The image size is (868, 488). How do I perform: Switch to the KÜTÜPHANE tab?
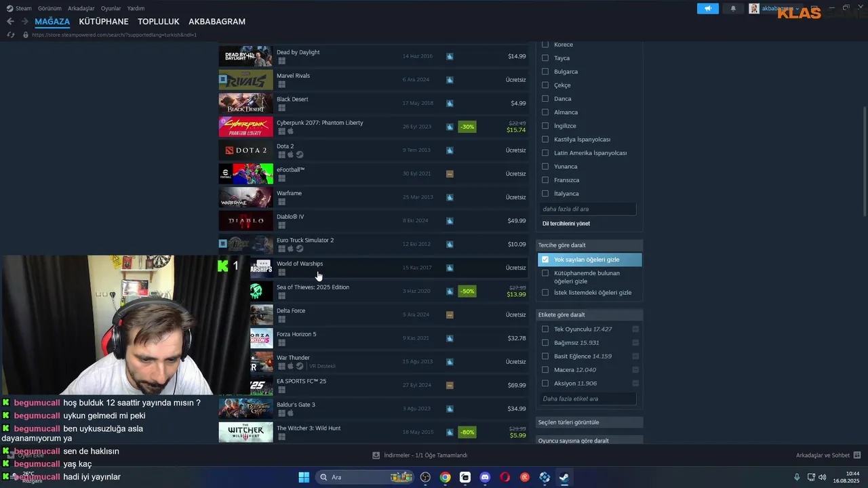(104, 22)
